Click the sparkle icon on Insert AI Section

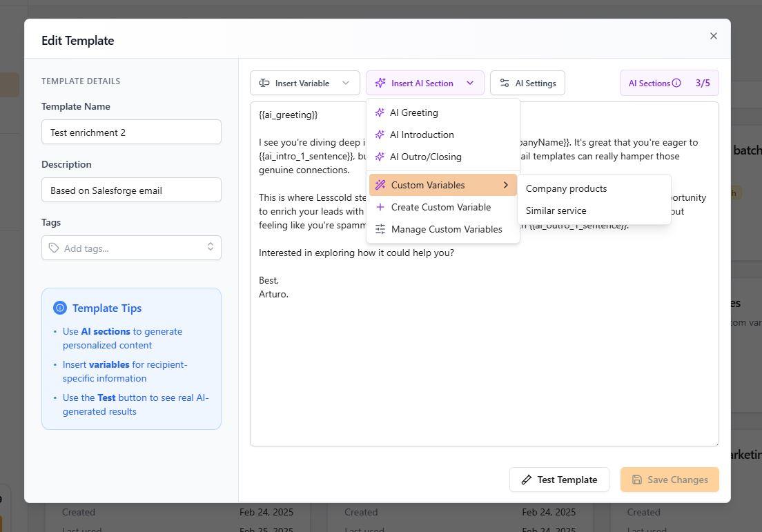[380, 83]
